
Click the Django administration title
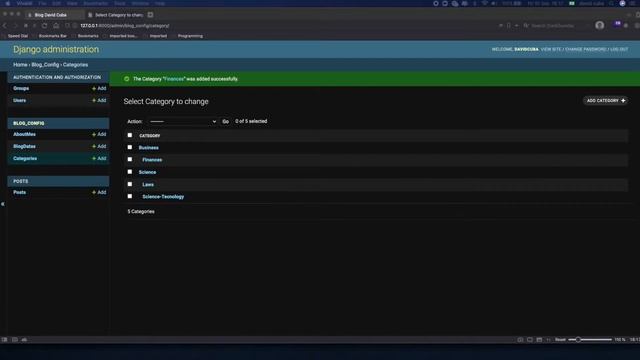[x=56, y=49]
